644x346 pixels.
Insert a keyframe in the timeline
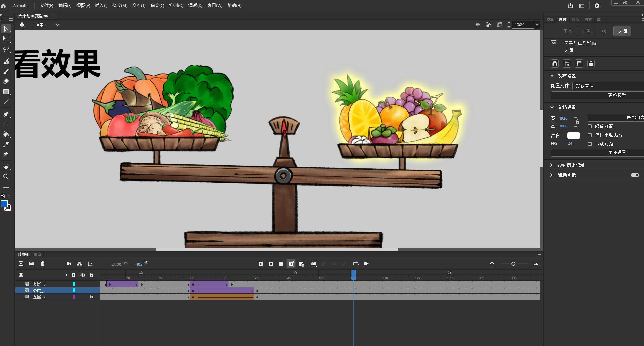(261, 264)
